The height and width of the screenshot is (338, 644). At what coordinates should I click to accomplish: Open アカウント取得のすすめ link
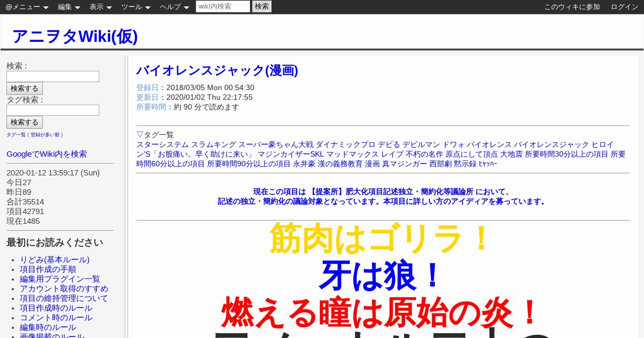click(64, 289)
